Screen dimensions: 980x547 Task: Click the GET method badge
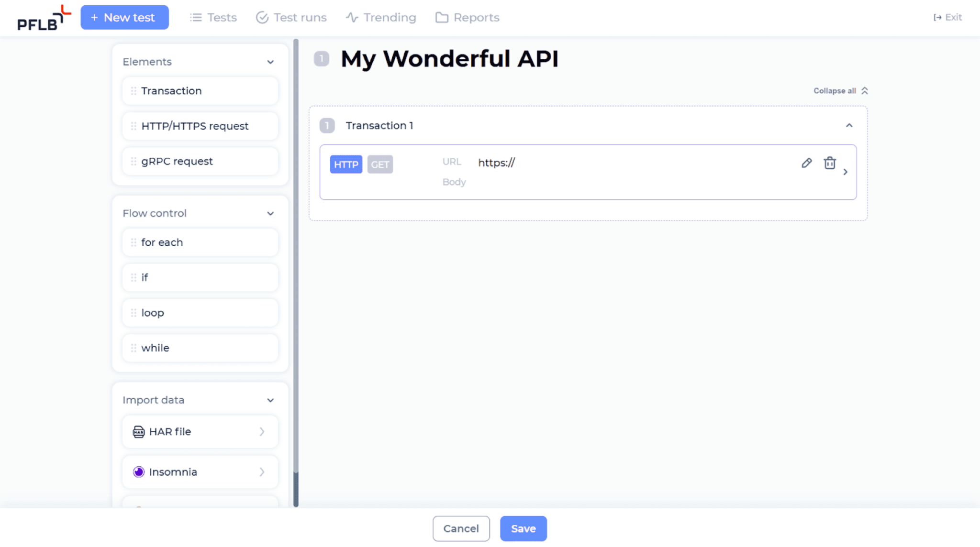380,164
